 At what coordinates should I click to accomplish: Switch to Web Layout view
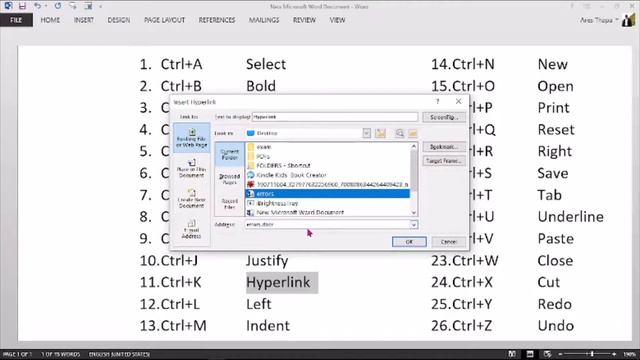click(x=547, y=354)
